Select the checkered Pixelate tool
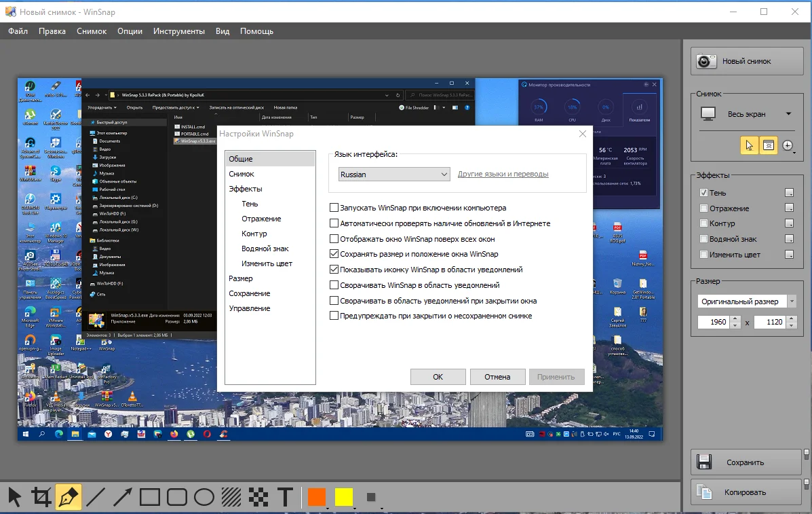 [258, 498]
